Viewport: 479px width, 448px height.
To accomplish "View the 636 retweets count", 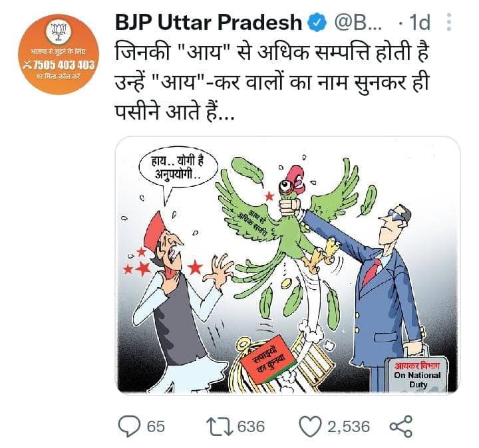I will [x=251, y=426].
